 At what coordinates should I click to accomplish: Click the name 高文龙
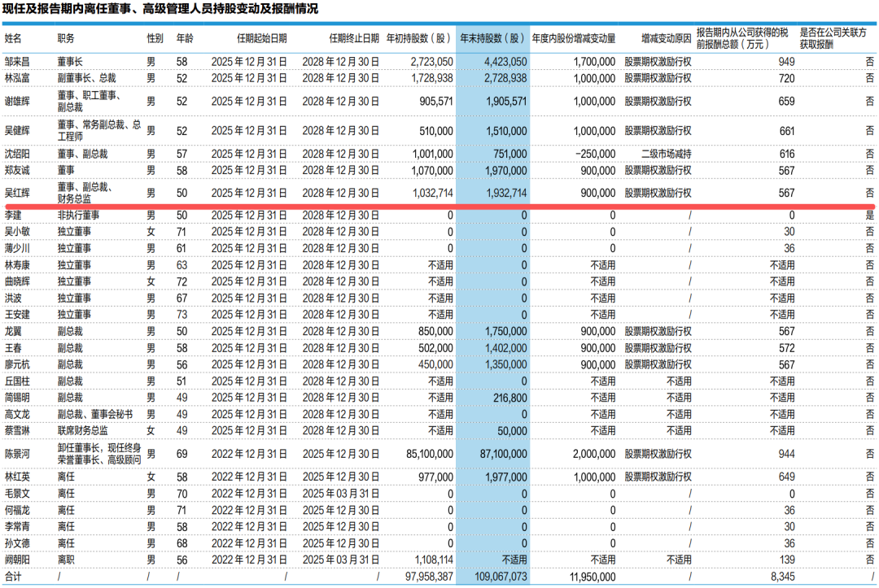coord(17,415)
